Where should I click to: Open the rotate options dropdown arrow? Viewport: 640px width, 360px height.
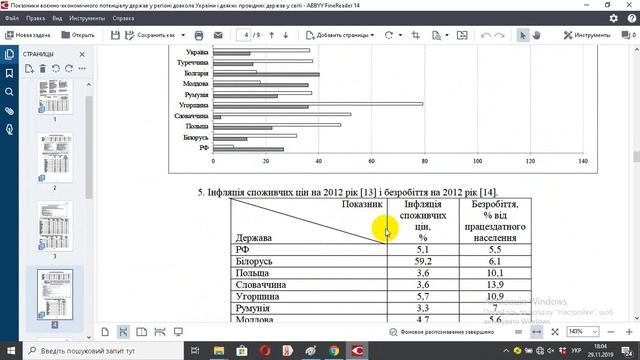pos(400,36)
